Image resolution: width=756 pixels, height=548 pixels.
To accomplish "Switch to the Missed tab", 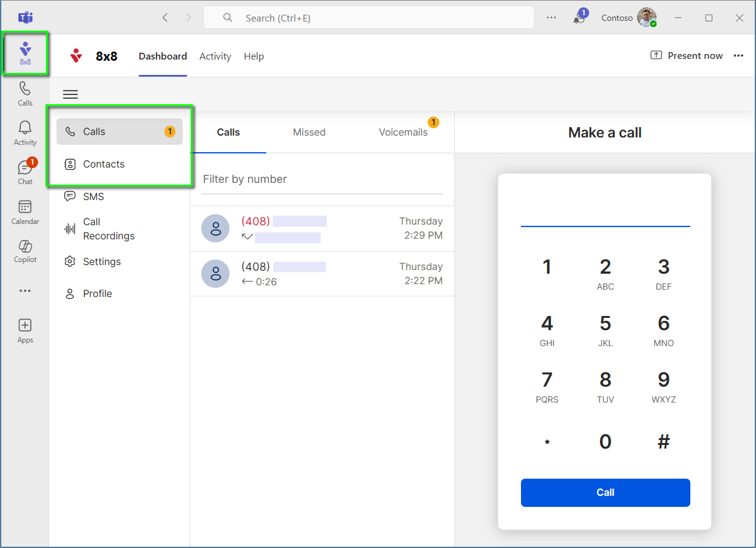I will [309, 132].
